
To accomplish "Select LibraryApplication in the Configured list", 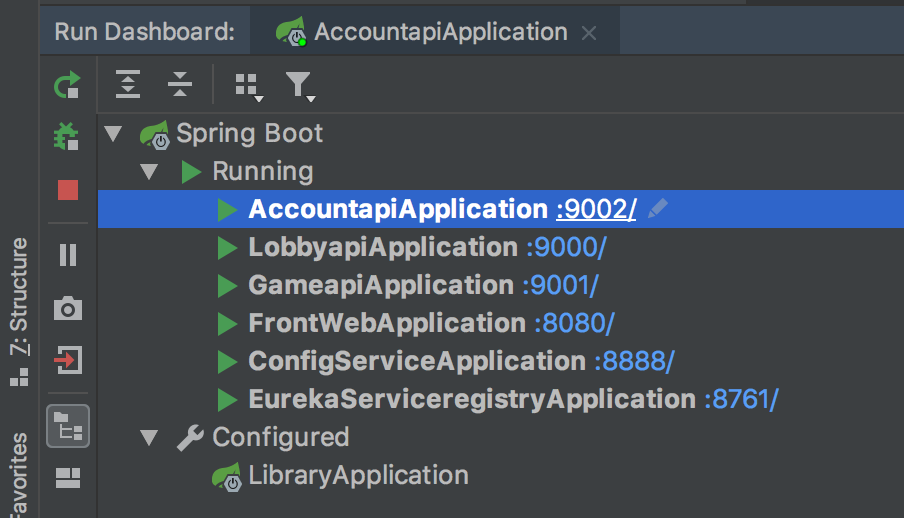I will (358, 475).
